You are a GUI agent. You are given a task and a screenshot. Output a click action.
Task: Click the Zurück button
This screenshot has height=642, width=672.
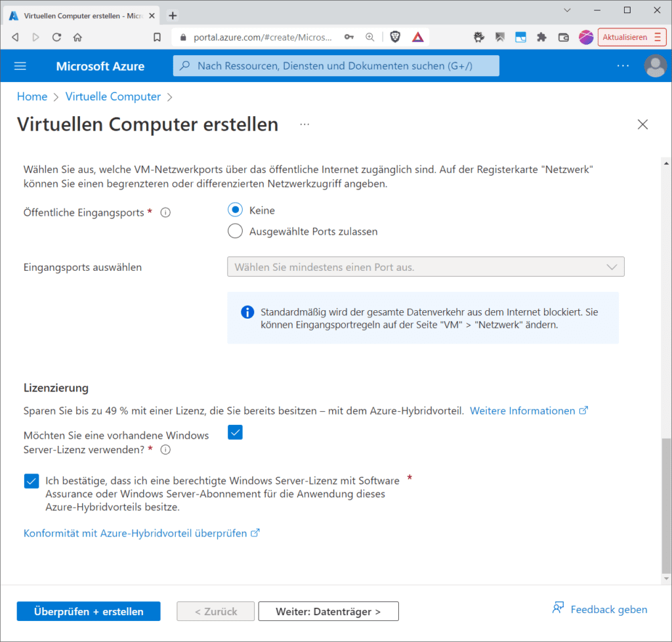215,611
